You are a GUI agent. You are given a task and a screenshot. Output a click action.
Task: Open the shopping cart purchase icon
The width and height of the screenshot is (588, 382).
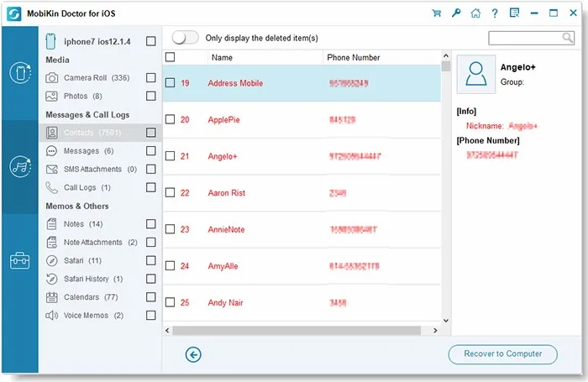437,13
